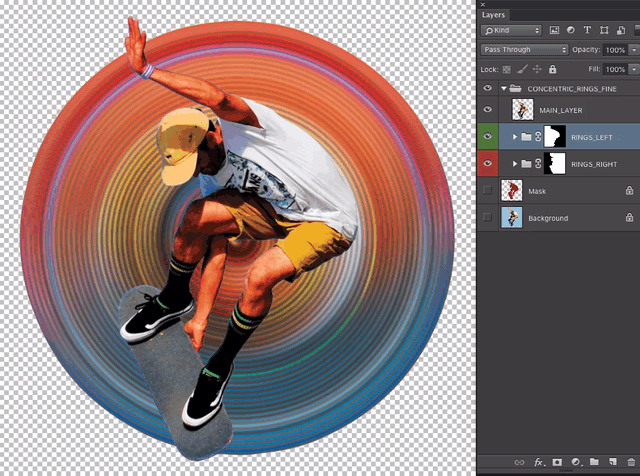Open the Fill slider arrow

click(x=634, y=69)
